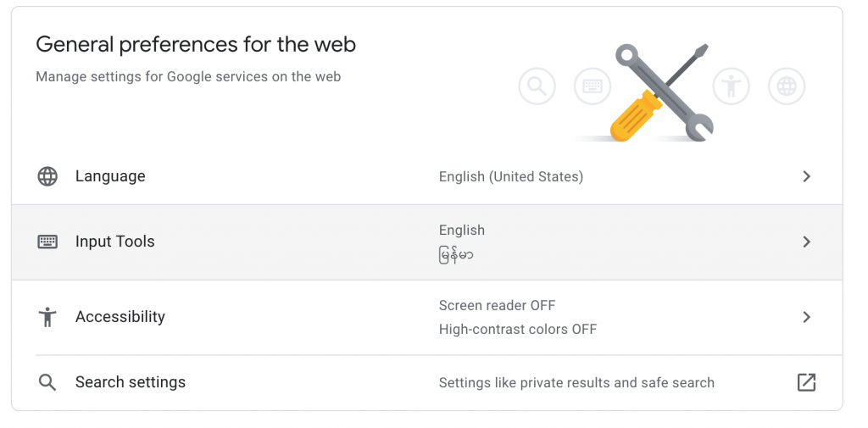868x428 pixels.
Task: Click the faded search circle in header illustration
Action: pos(537,86)
